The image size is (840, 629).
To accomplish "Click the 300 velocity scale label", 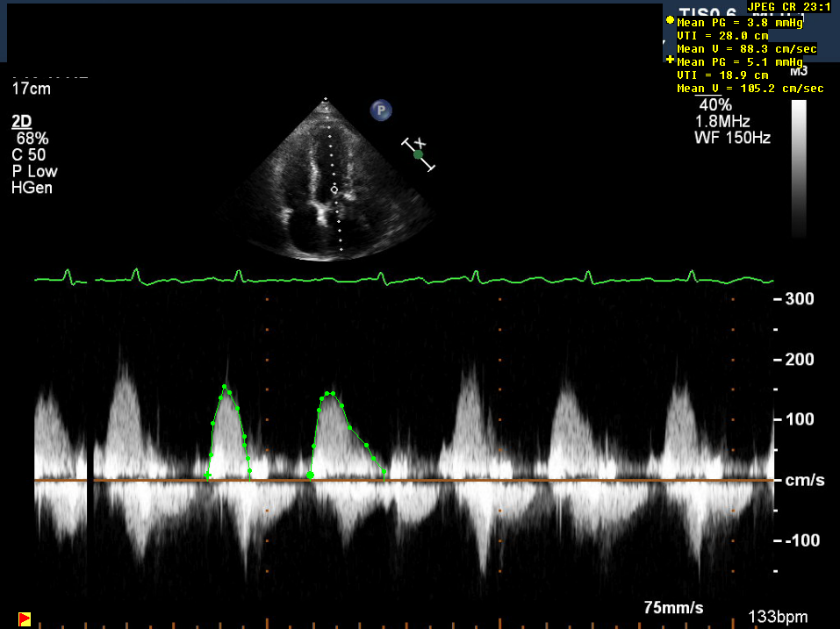I will tap(800, 299).
